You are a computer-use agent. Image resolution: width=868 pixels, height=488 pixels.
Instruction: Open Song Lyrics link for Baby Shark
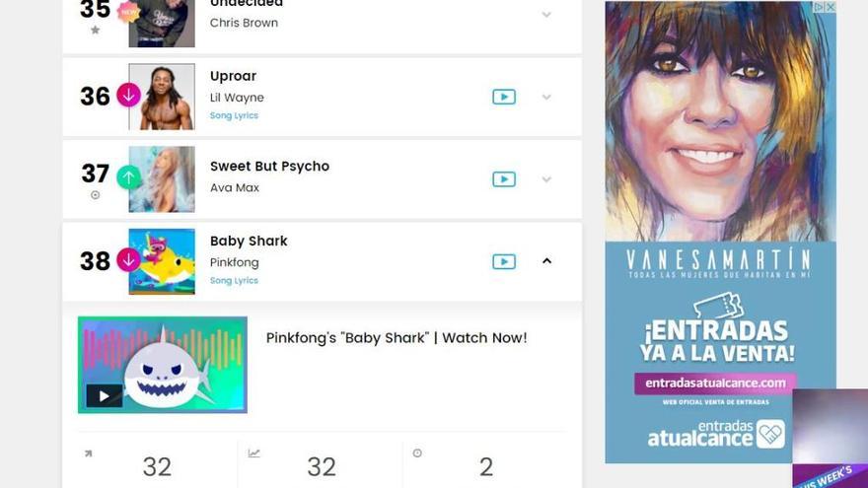pos(234,281)
